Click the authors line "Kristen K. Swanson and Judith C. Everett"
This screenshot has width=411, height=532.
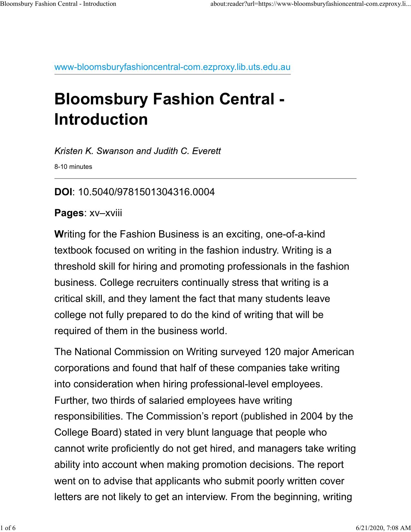pos(137,151)
